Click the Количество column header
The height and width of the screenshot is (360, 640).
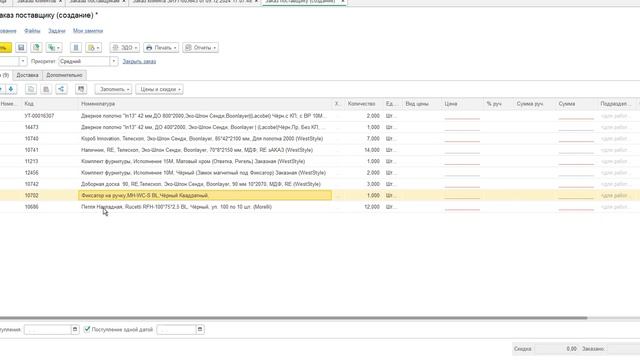coord(364,104)
